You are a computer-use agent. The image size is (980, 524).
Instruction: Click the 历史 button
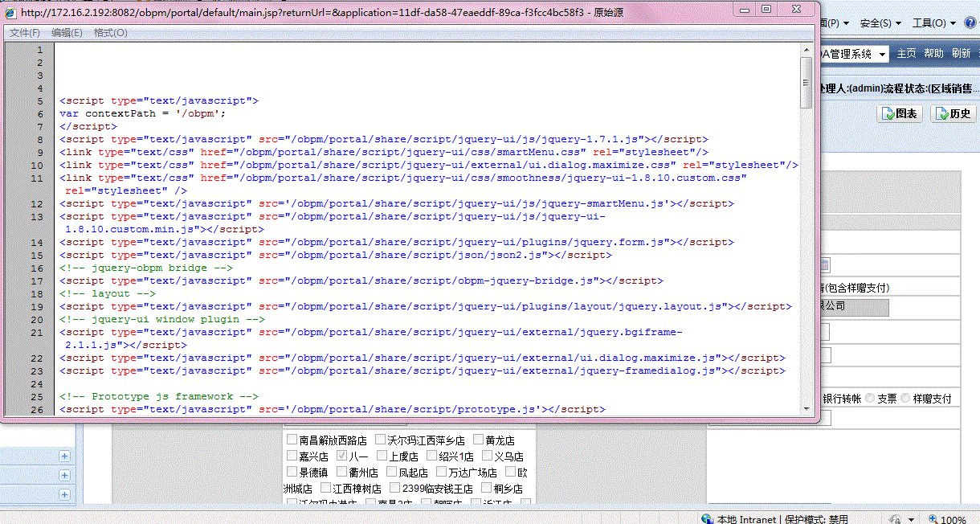point(953,113)
